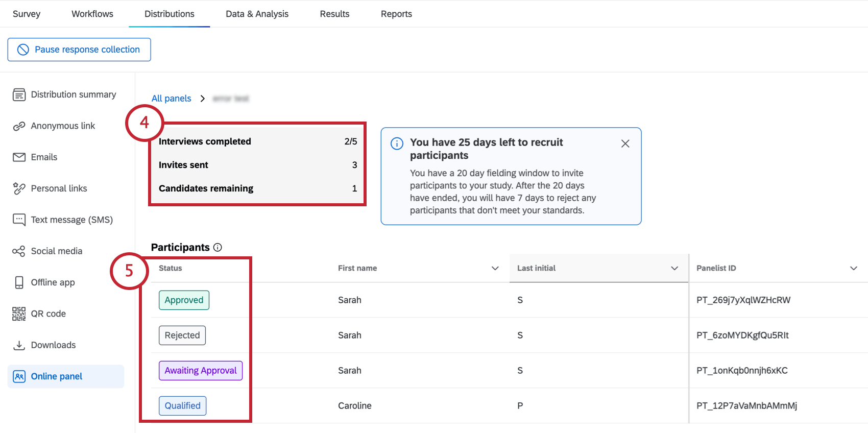Click the Distribution summary icon
The height and width of the screenshot is (433, 868).
click(19, 94)
